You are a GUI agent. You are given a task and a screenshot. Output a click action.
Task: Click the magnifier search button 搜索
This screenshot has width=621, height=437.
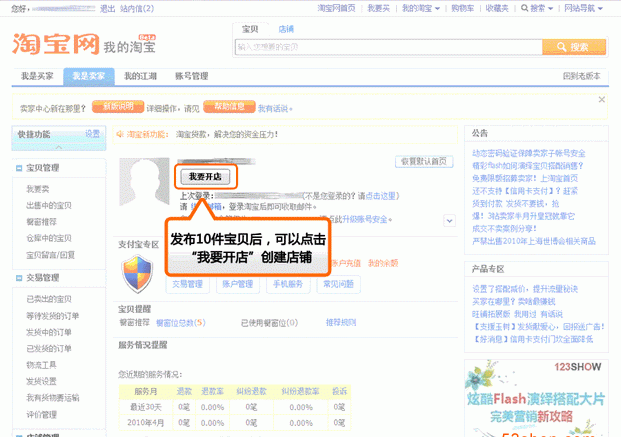tap(574, 47)
